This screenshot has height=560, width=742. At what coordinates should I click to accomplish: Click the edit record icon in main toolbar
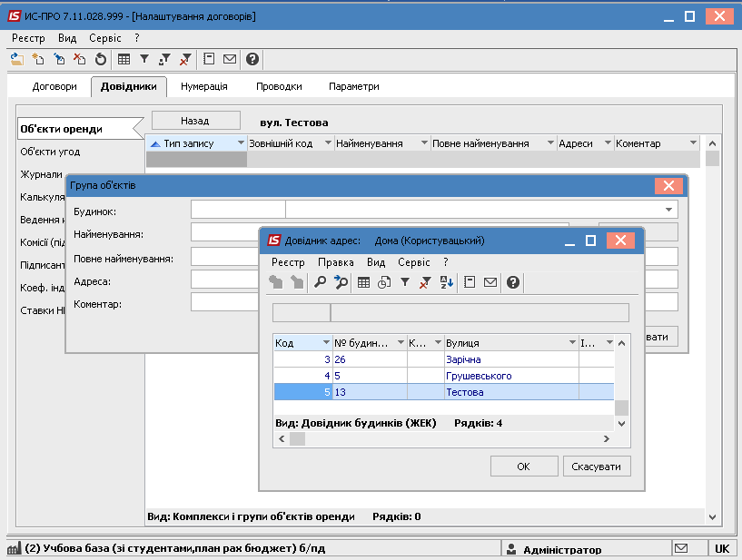click(59, 59)
